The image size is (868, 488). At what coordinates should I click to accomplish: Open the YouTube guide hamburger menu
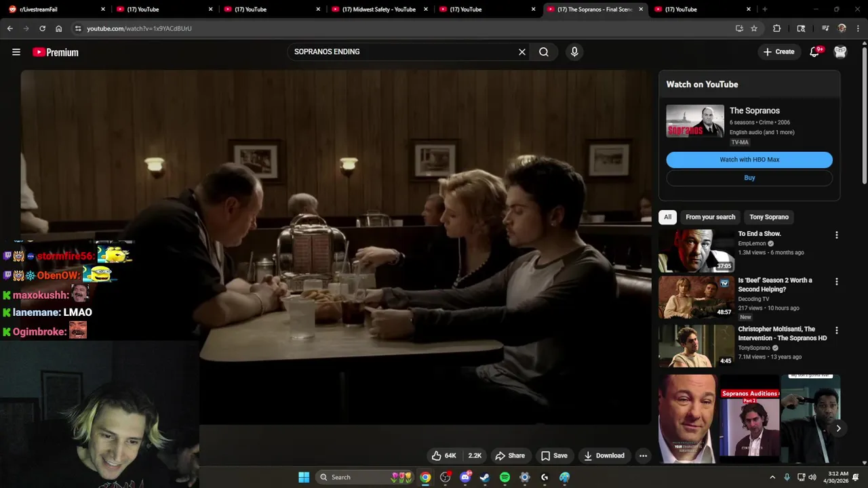(16, 52)
